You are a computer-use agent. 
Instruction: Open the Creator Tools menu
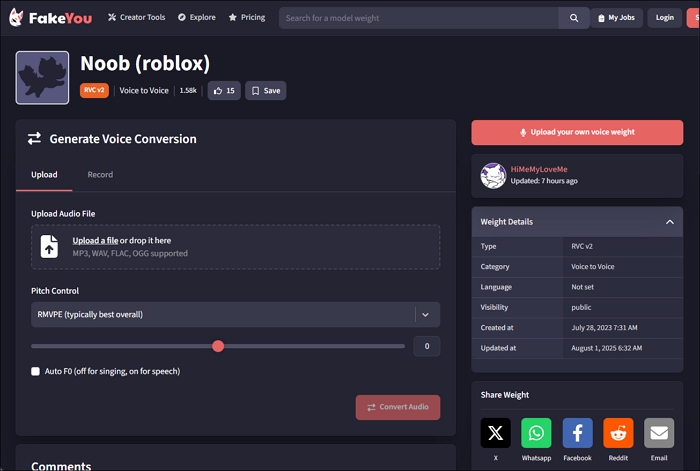[137, 17]
